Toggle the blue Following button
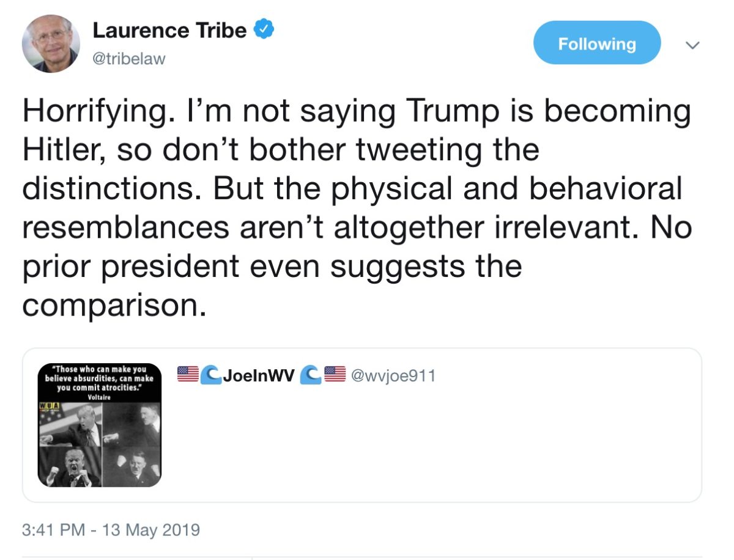Image resolution: width=734 pixels, height=560 pixels. pos(597,44)
